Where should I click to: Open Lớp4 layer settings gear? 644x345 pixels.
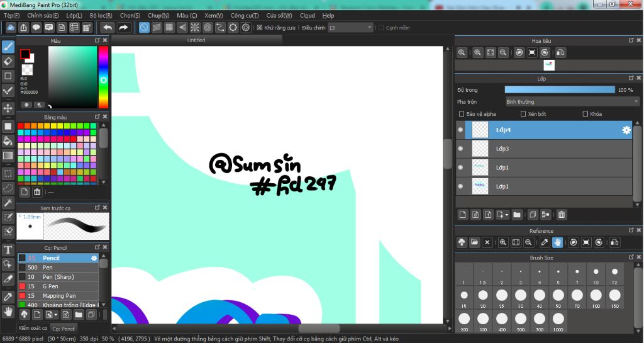point(626,130)
